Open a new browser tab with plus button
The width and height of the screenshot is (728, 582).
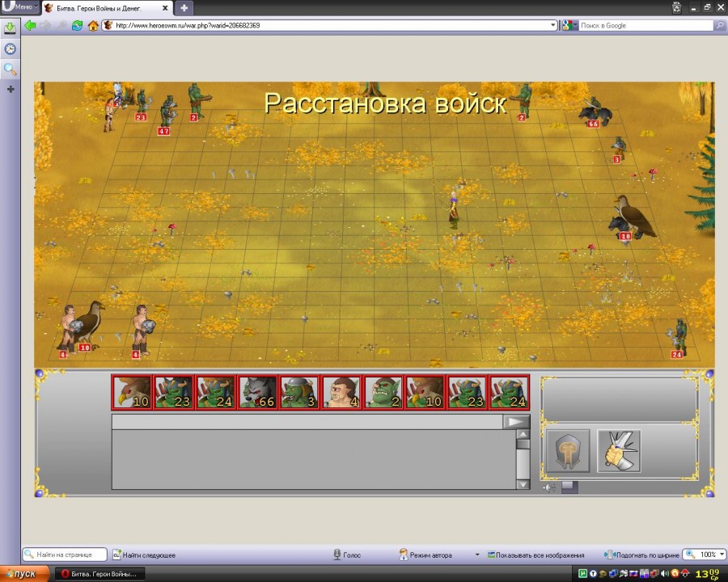click(184, 8)
